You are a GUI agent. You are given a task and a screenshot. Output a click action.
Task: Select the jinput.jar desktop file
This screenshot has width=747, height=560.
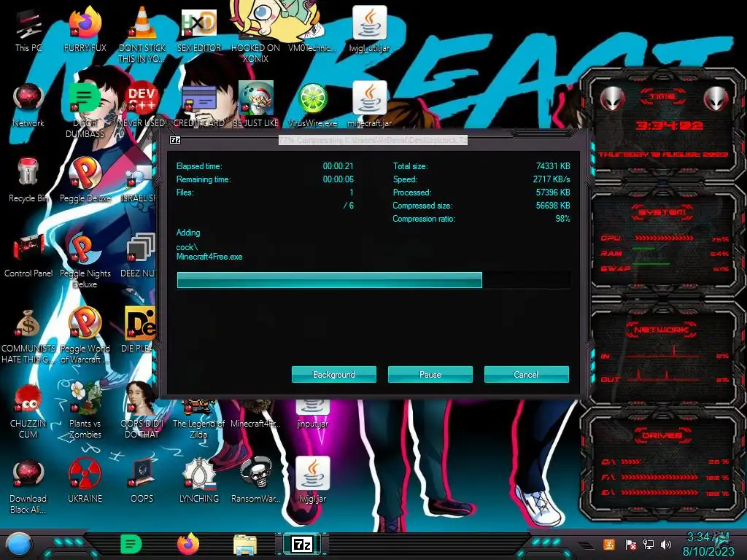312,414
